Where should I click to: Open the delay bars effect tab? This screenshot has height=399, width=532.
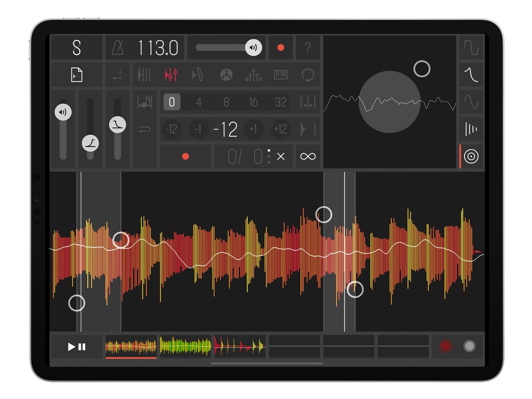tap(471, 129)
